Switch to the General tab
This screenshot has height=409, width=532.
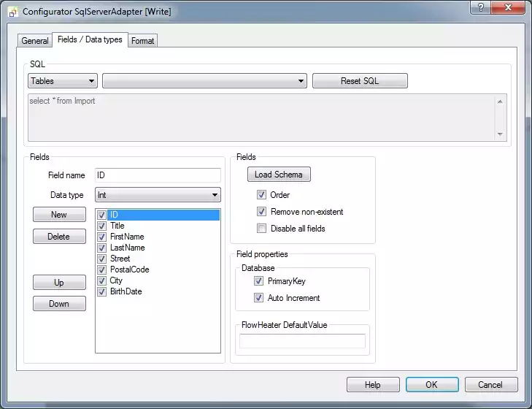click(35, 41)
